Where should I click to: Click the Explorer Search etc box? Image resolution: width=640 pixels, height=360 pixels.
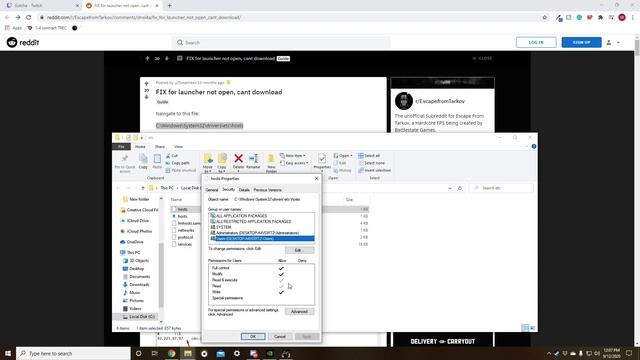(x=502, y=188)
